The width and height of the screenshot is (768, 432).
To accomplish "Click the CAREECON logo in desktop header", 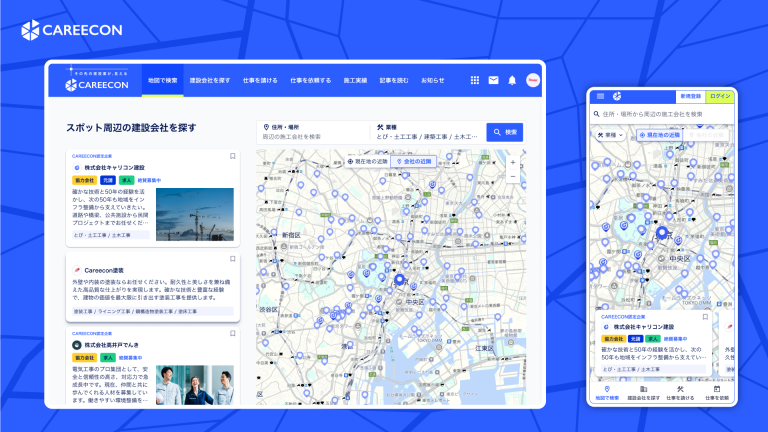I will 96,85.
